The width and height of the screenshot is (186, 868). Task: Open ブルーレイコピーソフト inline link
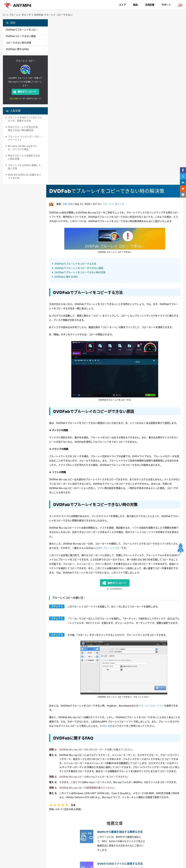tap(151, 705)
